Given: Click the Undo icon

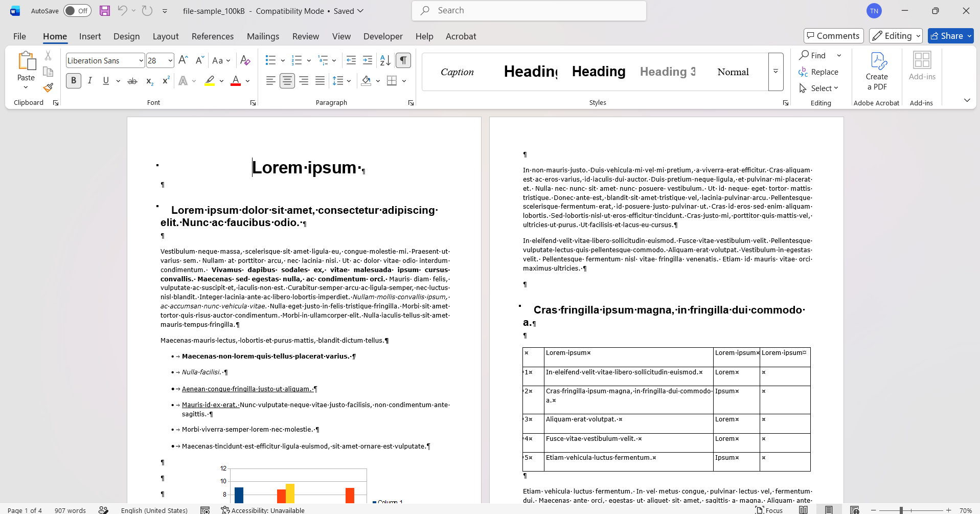Looking at the screenshot, I should pyautogui.click(x=122, y=11).
